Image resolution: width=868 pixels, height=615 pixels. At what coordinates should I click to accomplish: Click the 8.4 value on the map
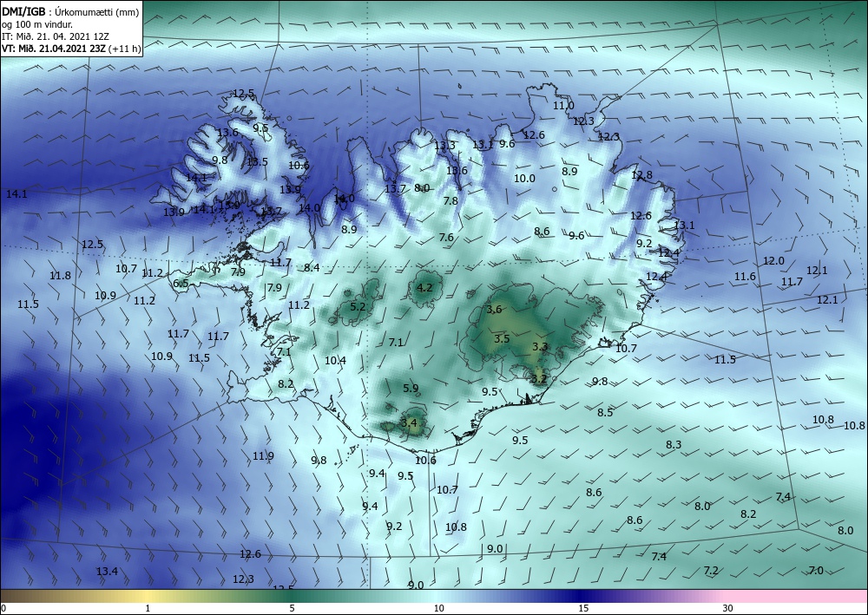pos(312,268)
